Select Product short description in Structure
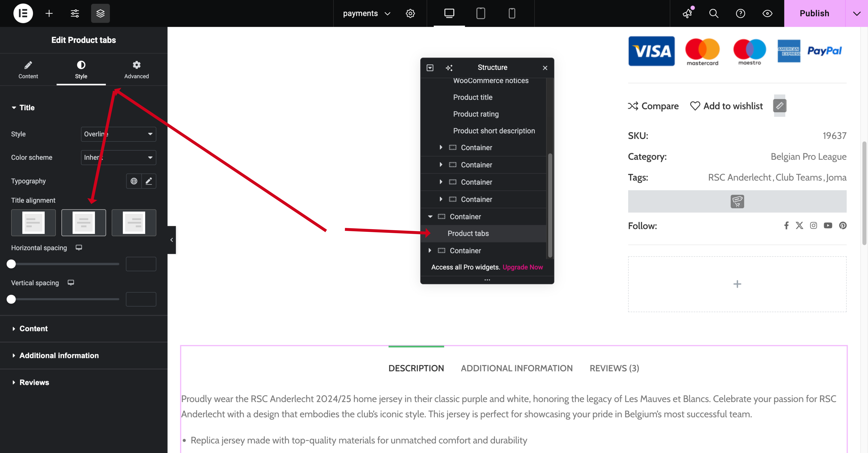This screenshot has height=453, width=868. 494,131
